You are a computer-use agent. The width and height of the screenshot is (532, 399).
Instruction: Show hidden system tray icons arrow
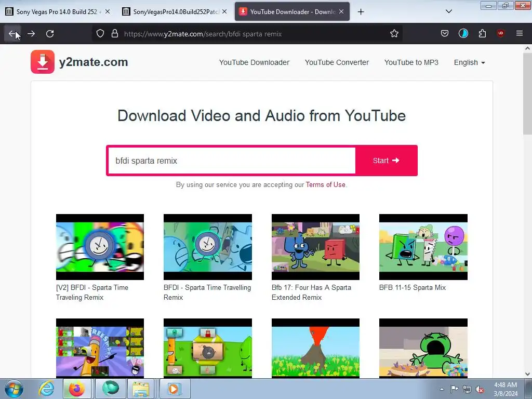tap(442, 389)
